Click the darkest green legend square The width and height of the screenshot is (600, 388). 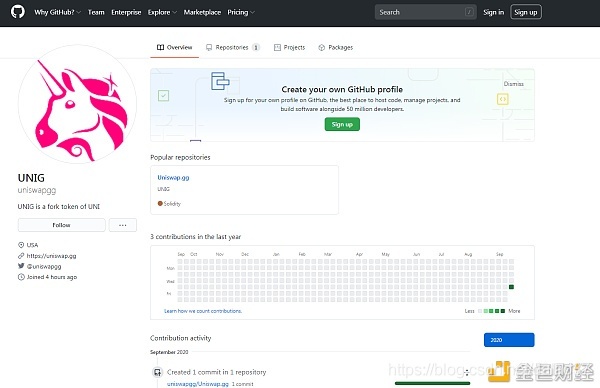click(503, 311)
